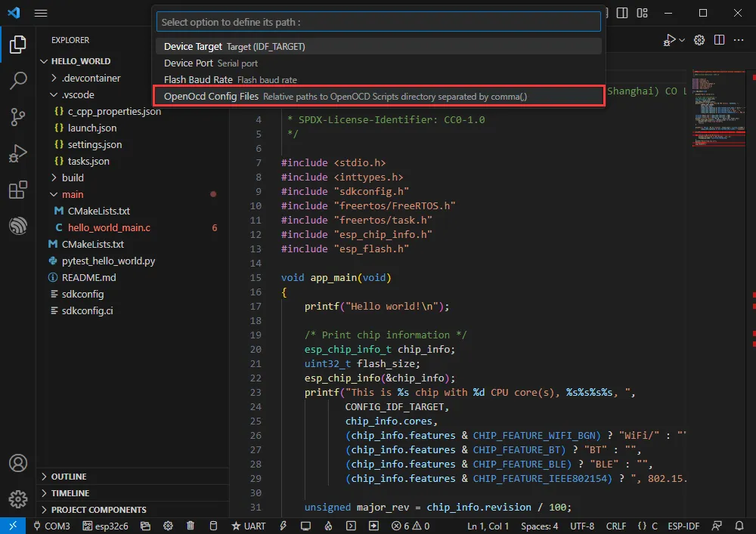Toggle the hamburger application menu

[41, 13]
